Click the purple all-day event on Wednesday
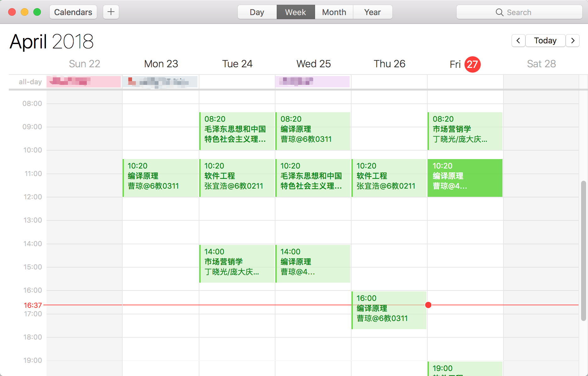 coord(313,82)
